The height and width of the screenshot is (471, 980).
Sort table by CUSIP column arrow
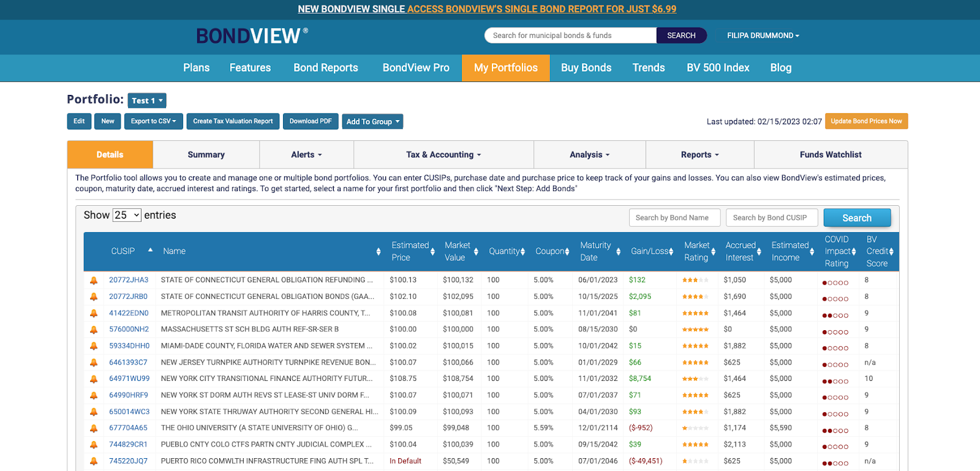150,251
